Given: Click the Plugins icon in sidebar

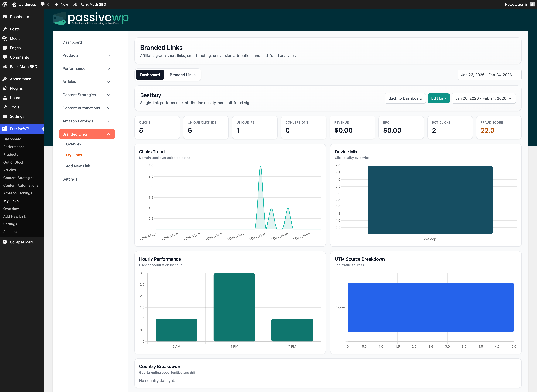Looking at the screenshot, I should tap(5, 88).
